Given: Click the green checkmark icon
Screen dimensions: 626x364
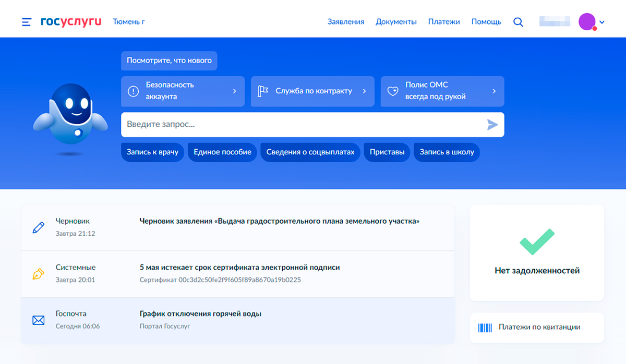Looking at the screenshot, I should [x=537, y=241].
